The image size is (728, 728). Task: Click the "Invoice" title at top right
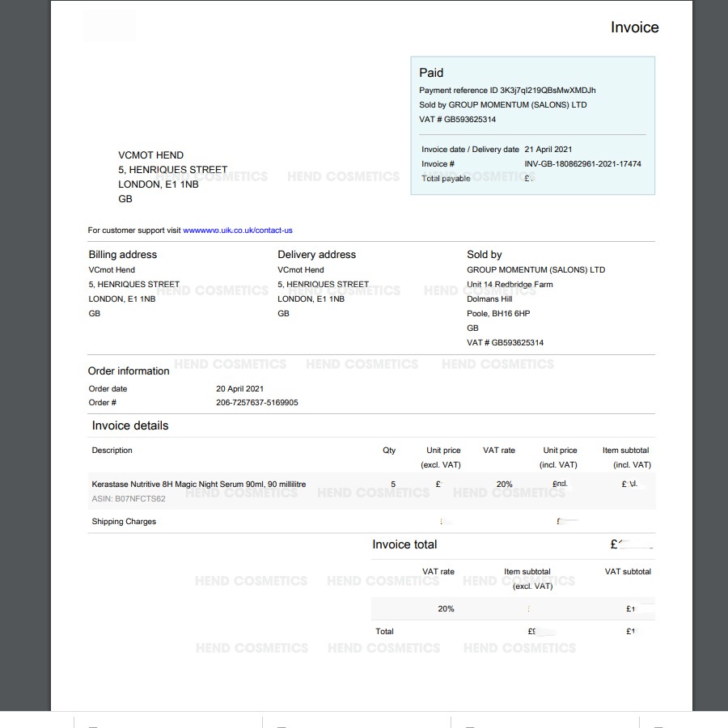635,28
